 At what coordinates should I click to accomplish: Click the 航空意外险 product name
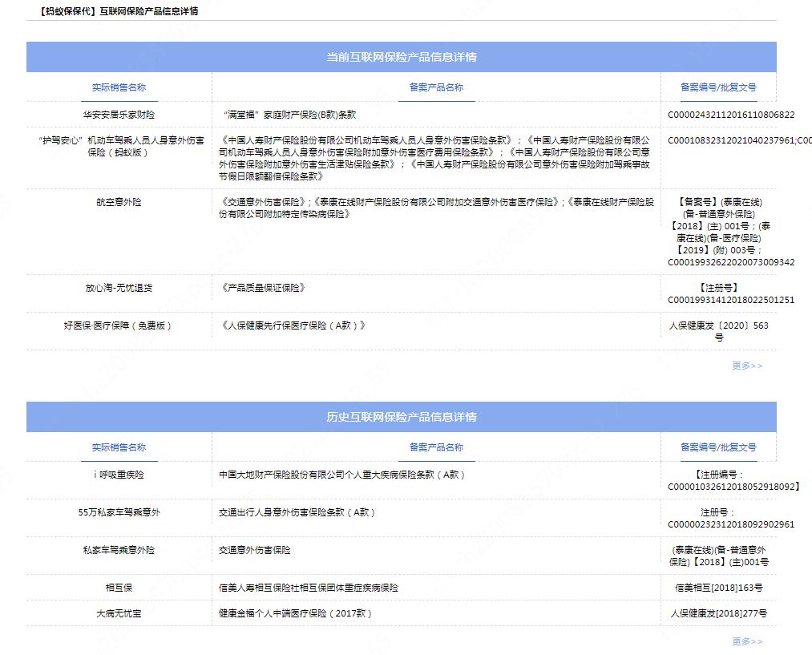[119, 203]
